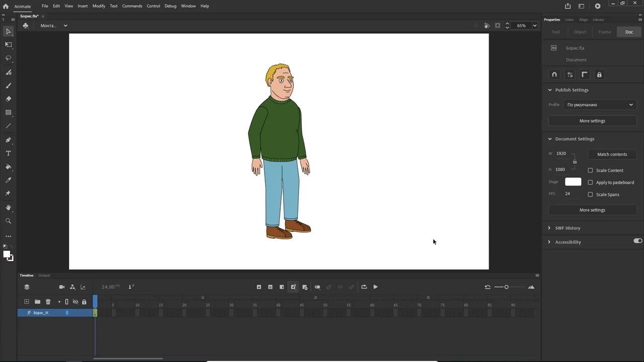This screenshot has height=362, width=644.
Task: Pick the Zoom tool
Action: 8,221
